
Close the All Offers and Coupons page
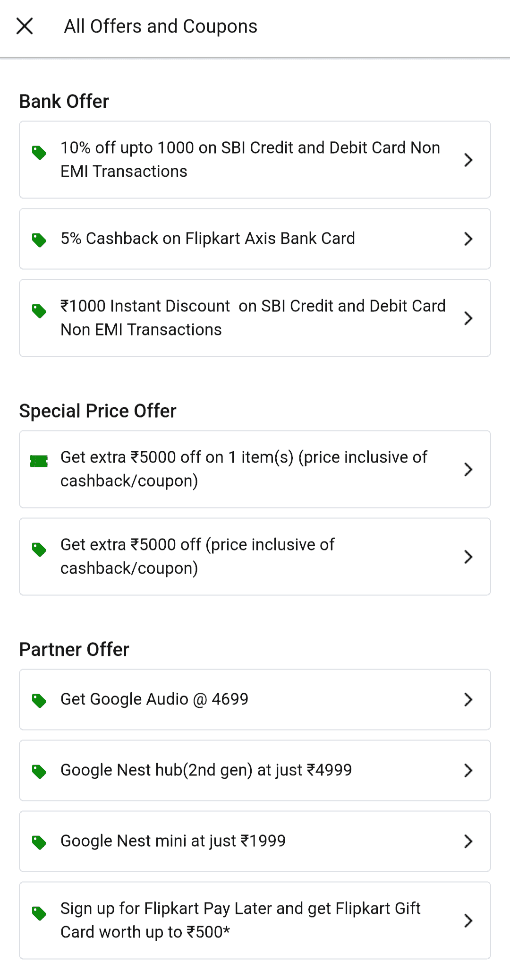25,26
